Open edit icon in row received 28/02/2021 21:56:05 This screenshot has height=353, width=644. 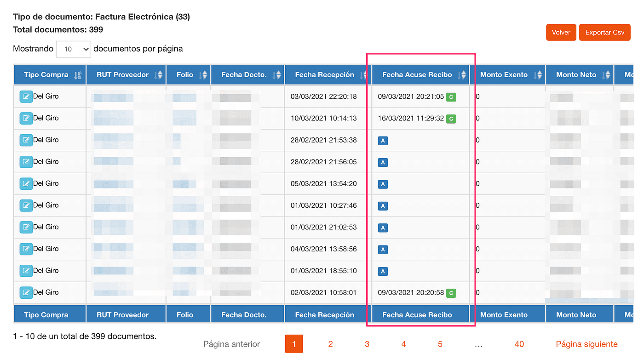(26, 162)
